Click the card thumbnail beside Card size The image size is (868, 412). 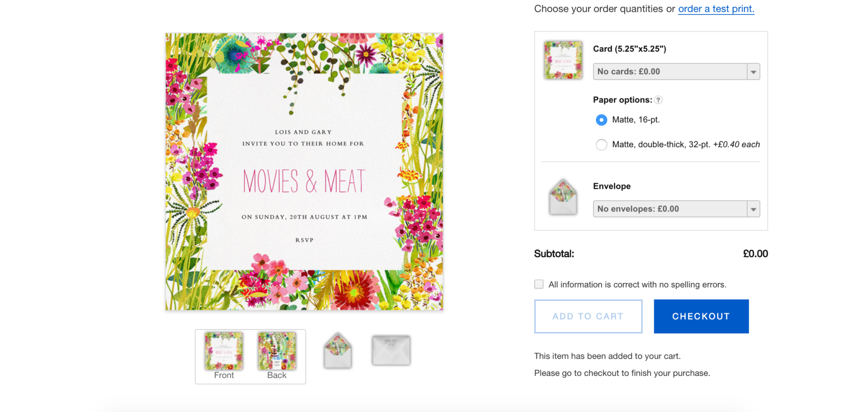(563, 60)
